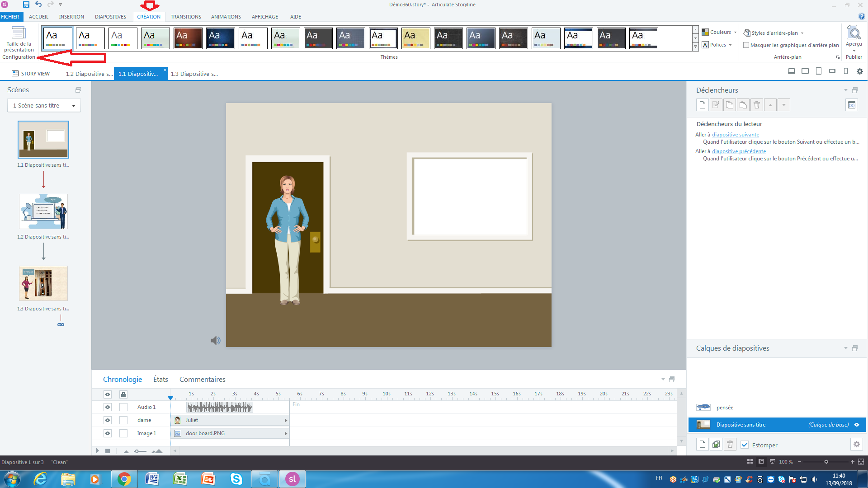Enable Masquer les graphiques d'arrière plan

pos(746,45)
